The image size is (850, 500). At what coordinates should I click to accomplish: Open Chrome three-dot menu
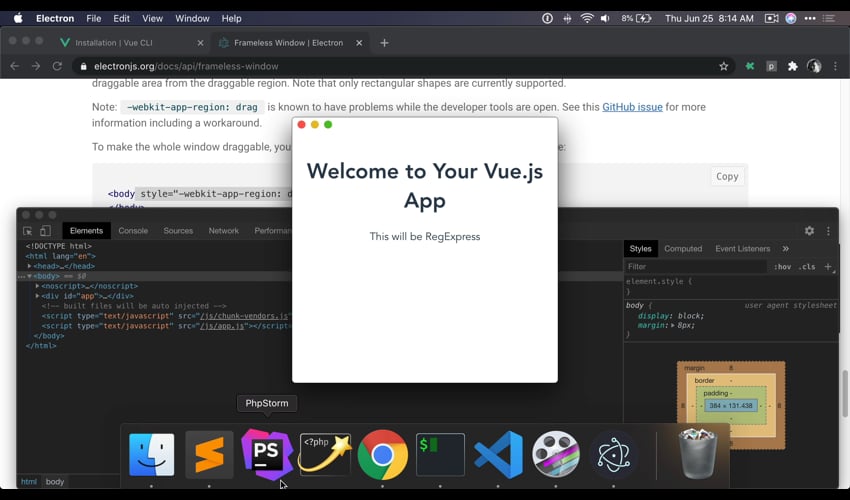point(835,66)
